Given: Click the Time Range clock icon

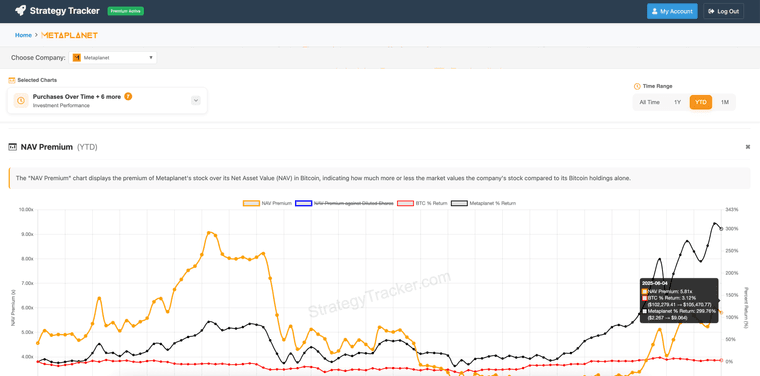Looking at the screenshot, I should point(637,86).
